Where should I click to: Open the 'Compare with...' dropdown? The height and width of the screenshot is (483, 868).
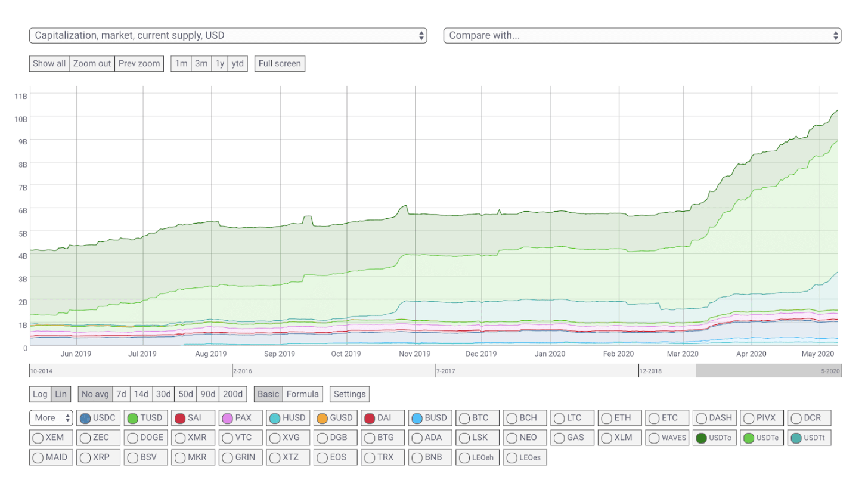pyautogui.click(x=642, y=35)
